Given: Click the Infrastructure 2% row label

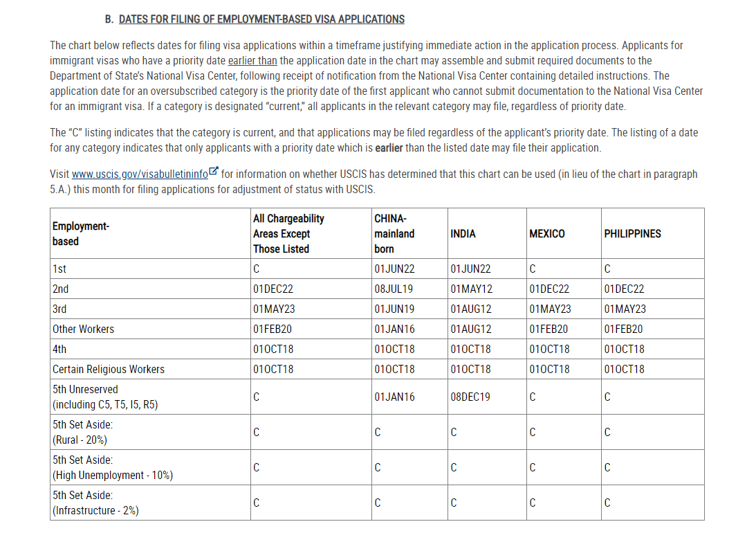Looking at the screenshot, I should click(95, 503).
